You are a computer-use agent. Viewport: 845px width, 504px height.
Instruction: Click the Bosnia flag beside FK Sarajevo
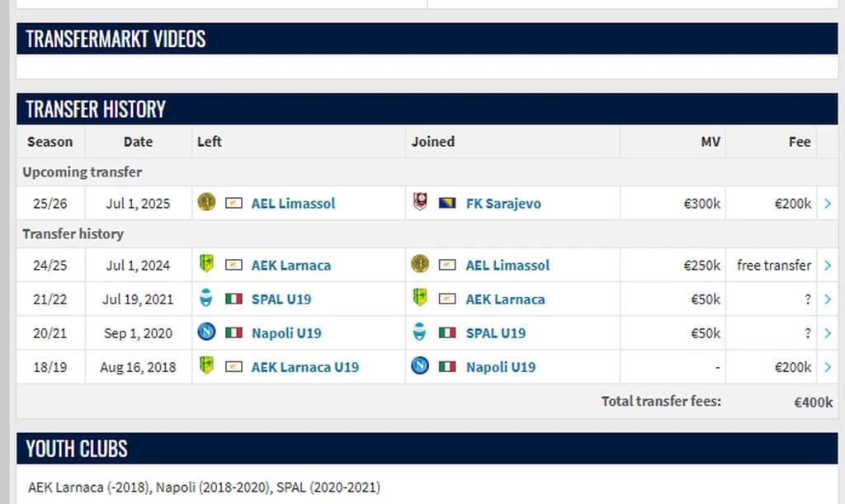447,204
